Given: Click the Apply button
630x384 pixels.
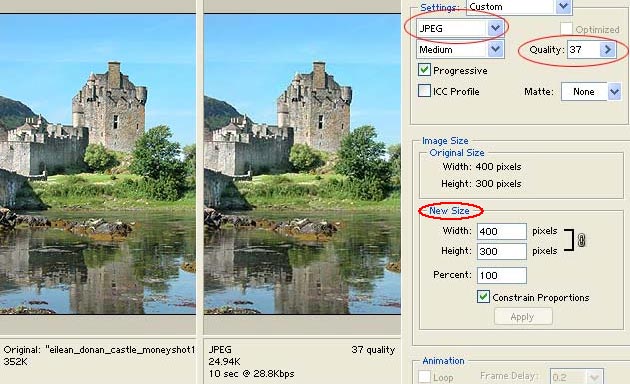Looking at the screenshot, I should click(x=523, y=317).
